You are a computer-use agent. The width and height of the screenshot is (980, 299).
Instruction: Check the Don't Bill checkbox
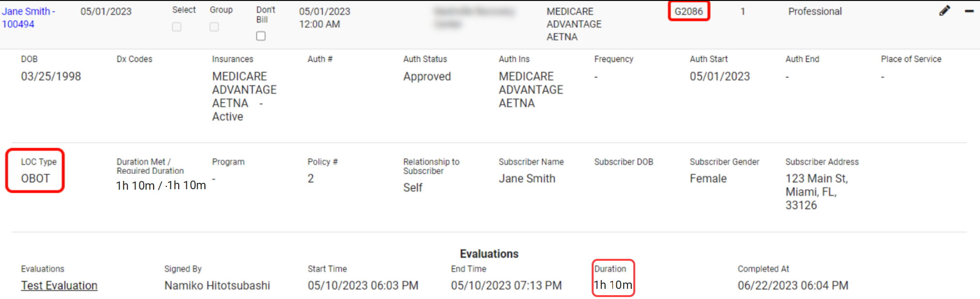point(261,36)
